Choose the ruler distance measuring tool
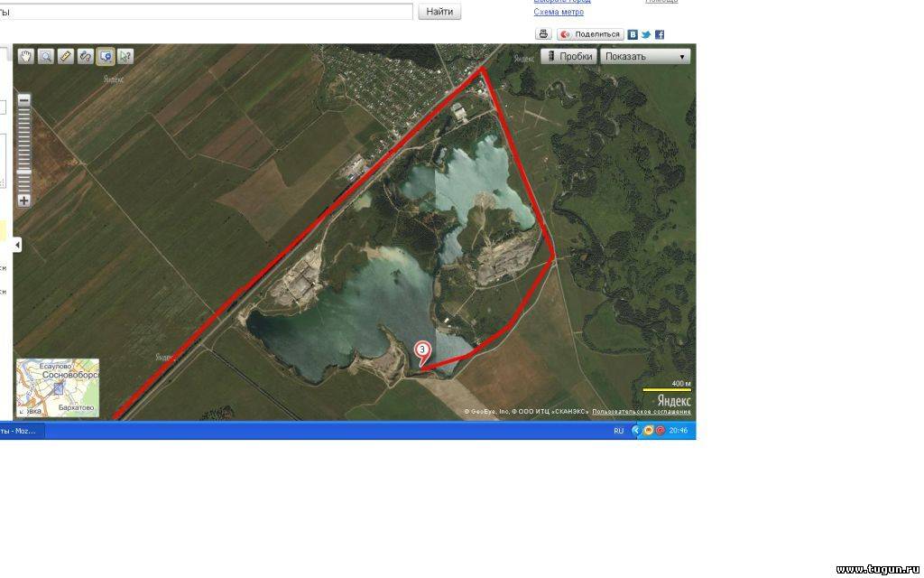The width and height of the screenshot is (924, 578). pos(66,57)
